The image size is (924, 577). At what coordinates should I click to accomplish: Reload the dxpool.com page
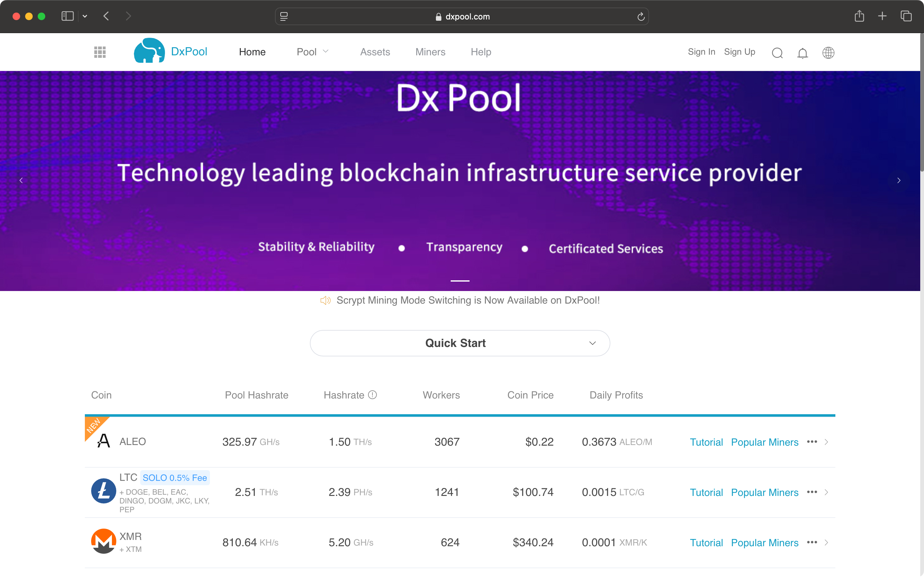(x=641, y=16)
